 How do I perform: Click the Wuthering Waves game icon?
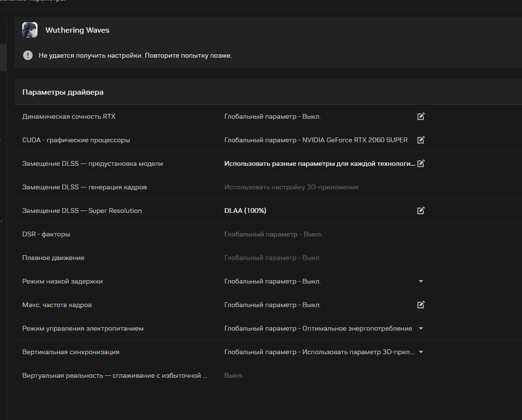tap(30, 30)
